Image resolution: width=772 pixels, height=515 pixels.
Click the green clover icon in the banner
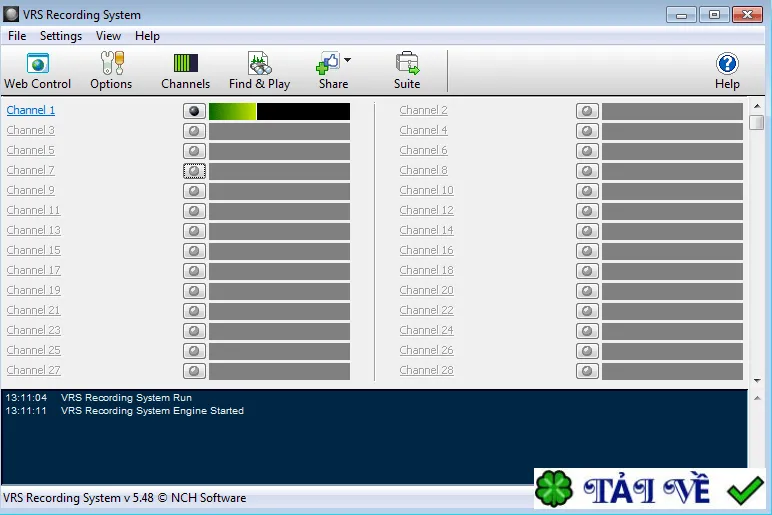[x=554, y=489]
